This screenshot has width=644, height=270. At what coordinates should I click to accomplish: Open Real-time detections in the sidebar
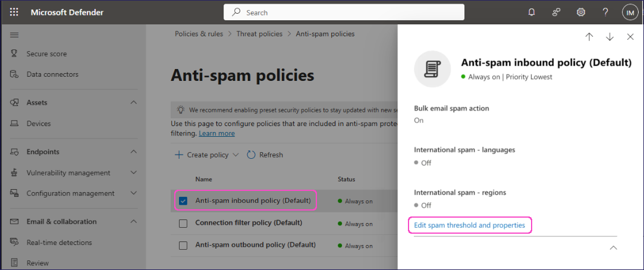point(59,243)
